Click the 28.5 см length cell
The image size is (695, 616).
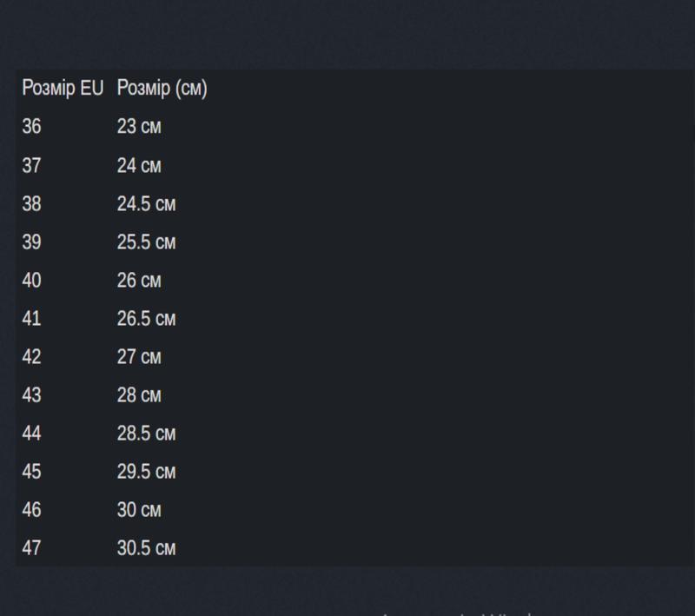(x=146, y=434)
